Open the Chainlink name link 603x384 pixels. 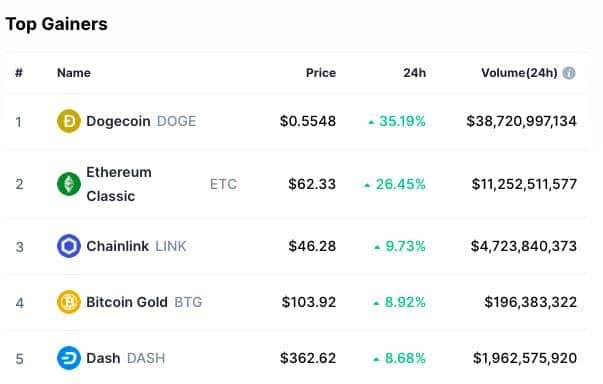click(117, 246)
